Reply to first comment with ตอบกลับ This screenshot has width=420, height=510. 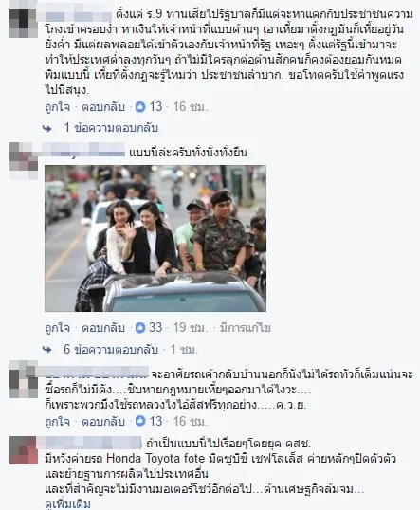[103, 107]
